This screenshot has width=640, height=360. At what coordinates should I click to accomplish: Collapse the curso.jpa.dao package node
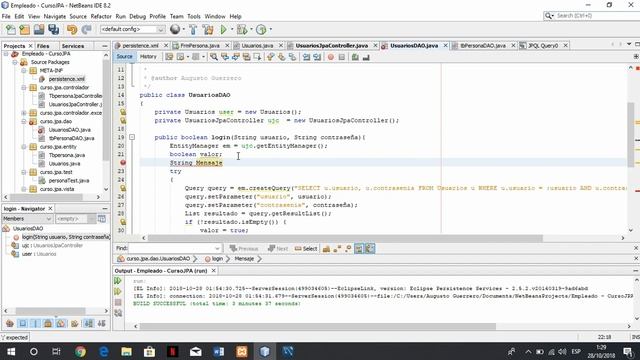[x=24, y=121]
